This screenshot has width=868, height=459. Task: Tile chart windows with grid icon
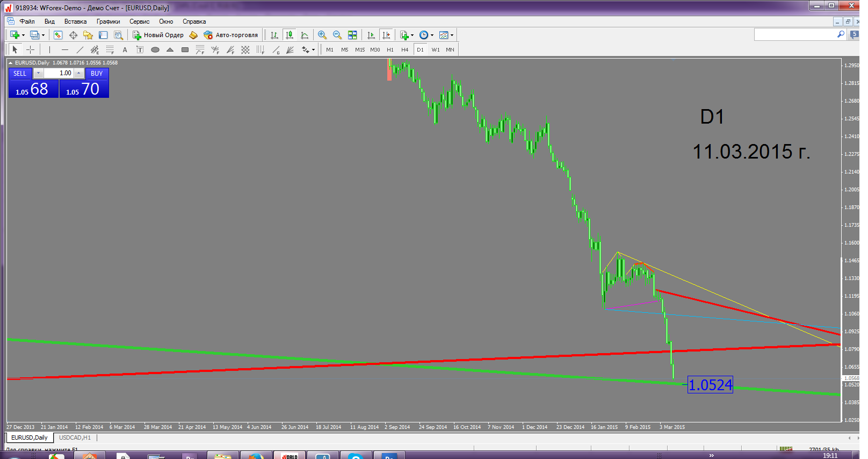pos(352,35)
